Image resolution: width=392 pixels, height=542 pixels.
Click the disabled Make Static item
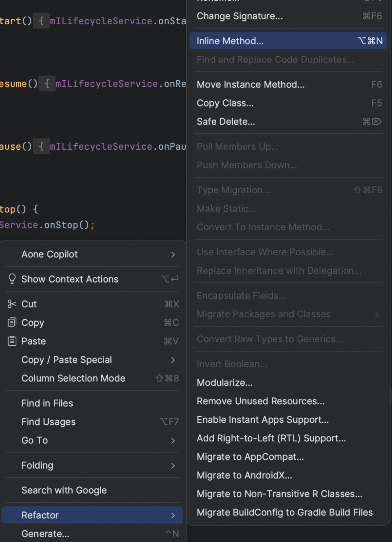[x=288, y=209]
